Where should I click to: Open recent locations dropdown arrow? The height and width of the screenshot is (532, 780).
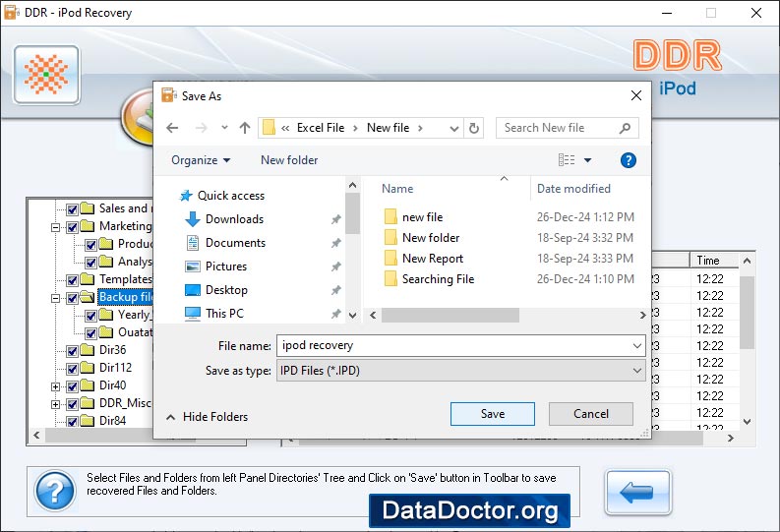[224, 127]
